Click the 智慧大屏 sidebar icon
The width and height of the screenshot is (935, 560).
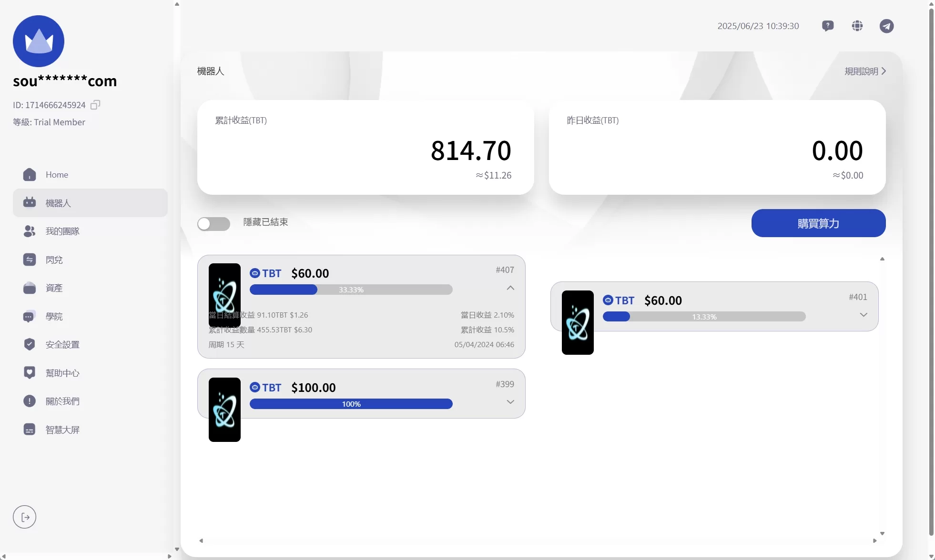pos(30,430)
